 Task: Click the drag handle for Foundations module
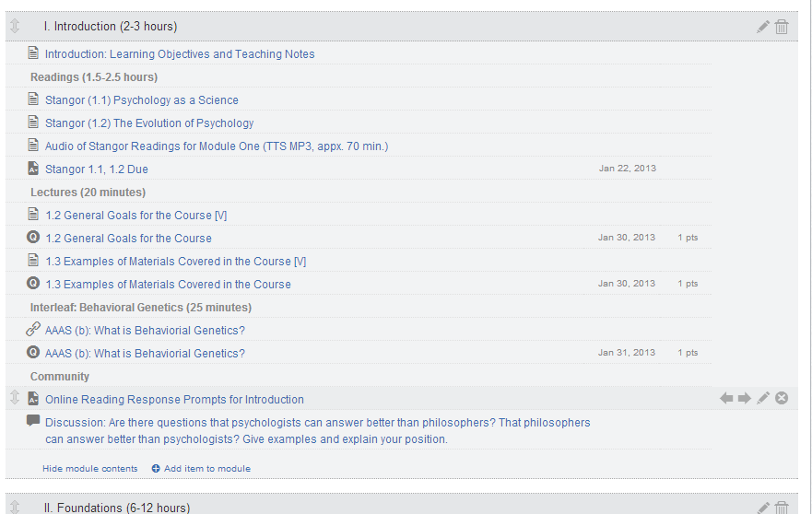(15, 507)
